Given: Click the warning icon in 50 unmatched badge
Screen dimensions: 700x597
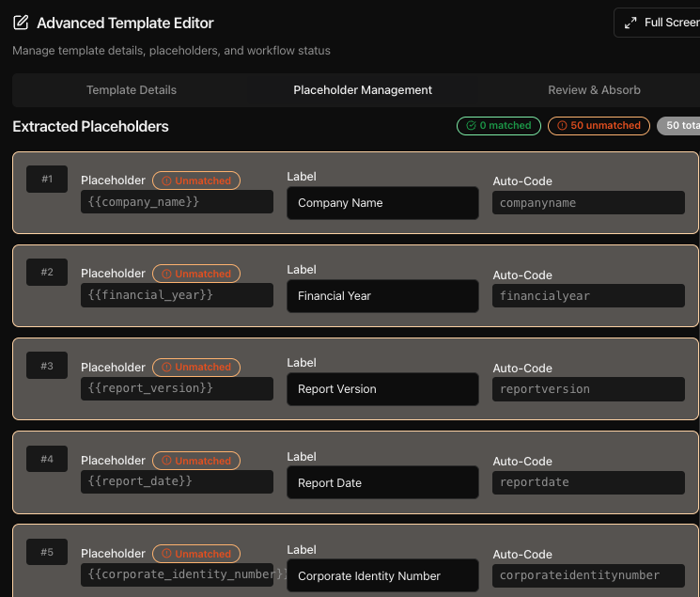Looking at the screenshot, I should tap(562, 125).
